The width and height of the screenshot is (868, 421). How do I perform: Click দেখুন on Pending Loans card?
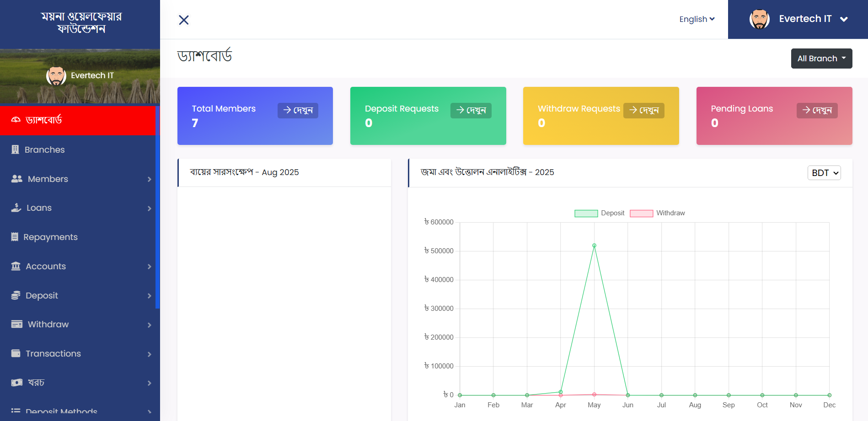(x=817, y=111)
